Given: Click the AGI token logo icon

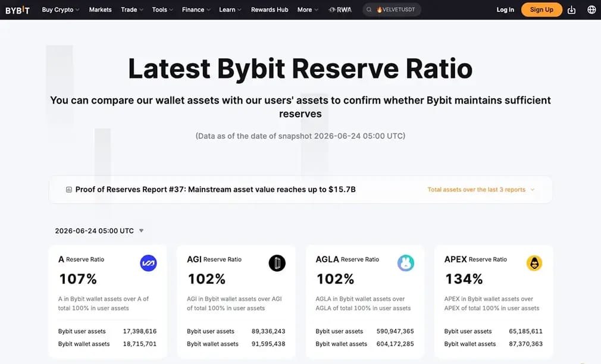Looking at the screenshot, I should coord(277,263).
